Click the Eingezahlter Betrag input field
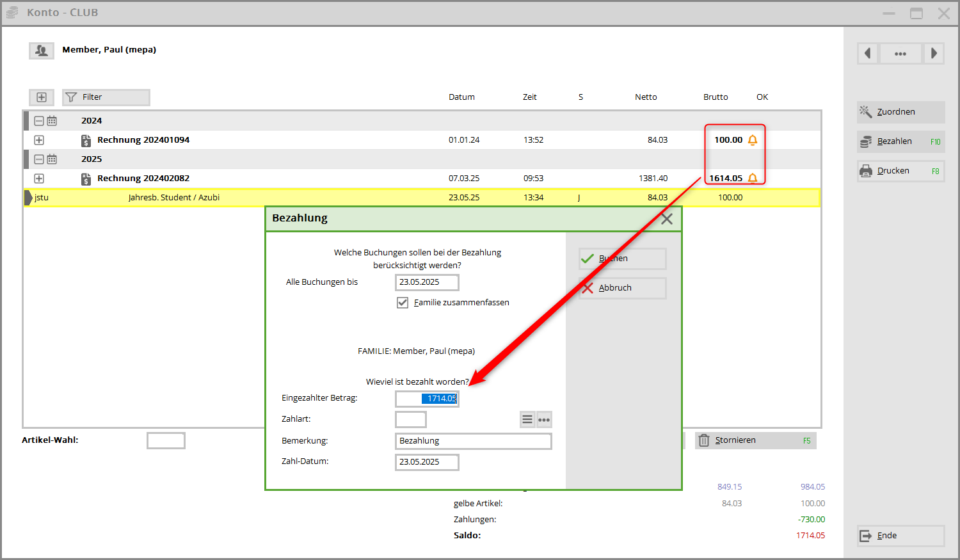This screenshot has height=560, width=960. pos(427,399)
